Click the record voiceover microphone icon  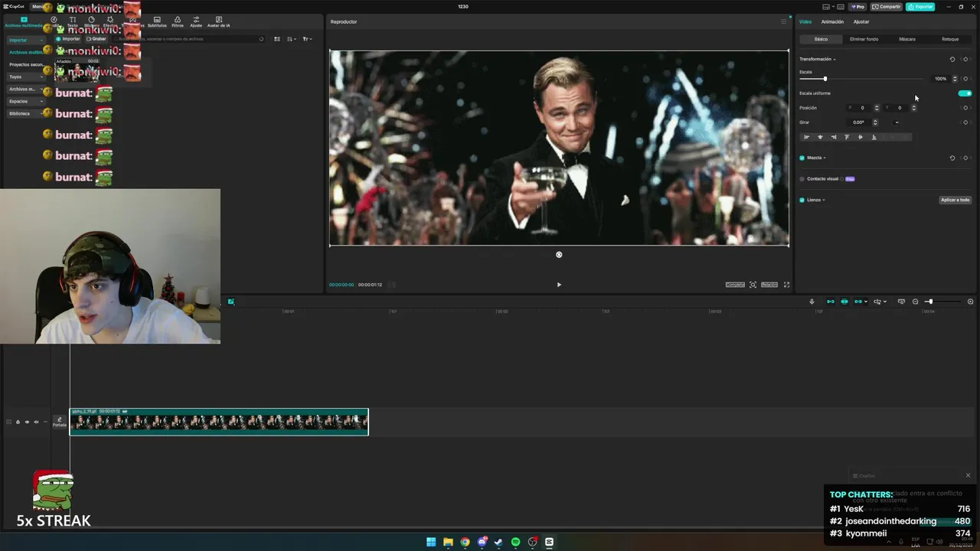[812, 302]
